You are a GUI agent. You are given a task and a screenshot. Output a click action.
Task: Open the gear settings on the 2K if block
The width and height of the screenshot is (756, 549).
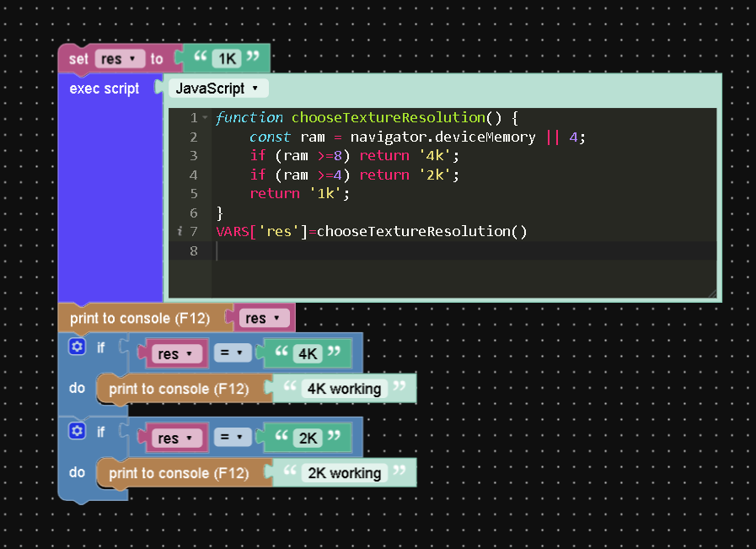(x=78, y=432)
